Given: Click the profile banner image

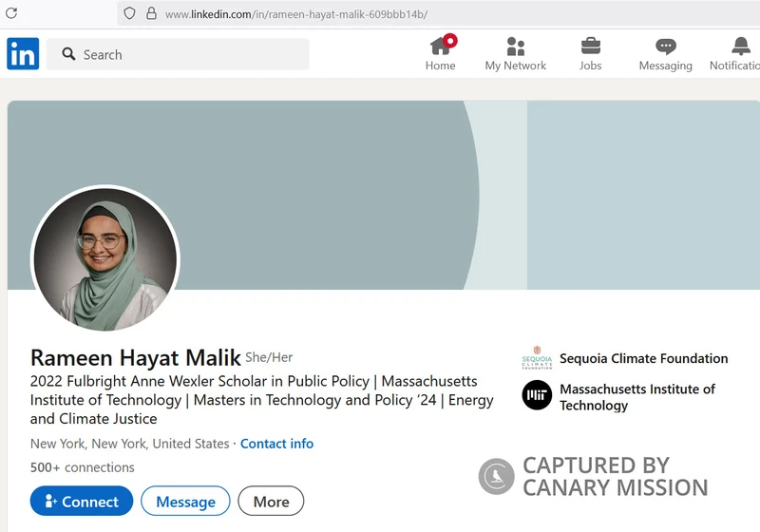Looking at the screenshot, I should click(384, 195).
